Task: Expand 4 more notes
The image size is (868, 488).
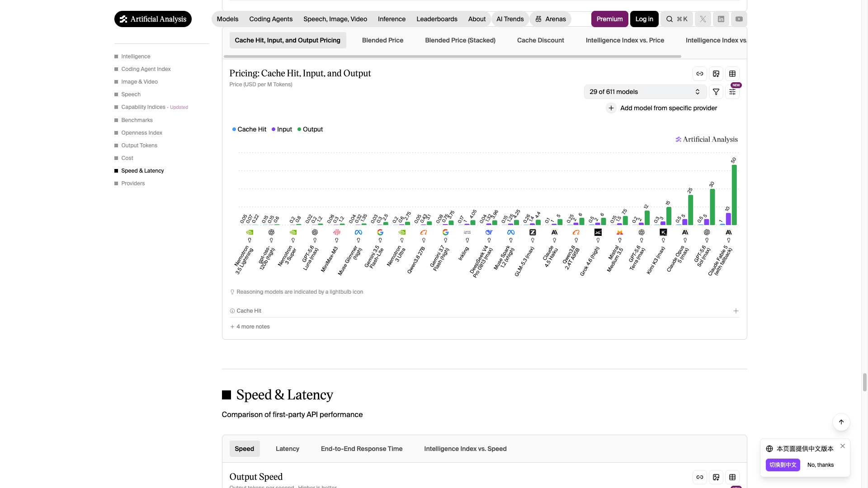Action: [250, 327]
